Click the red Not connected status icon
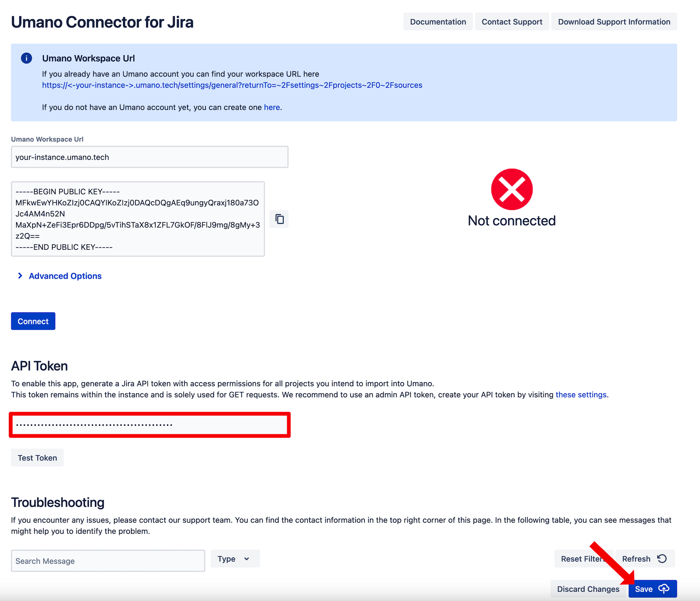 pyautogui.click(x=512, y=189)
